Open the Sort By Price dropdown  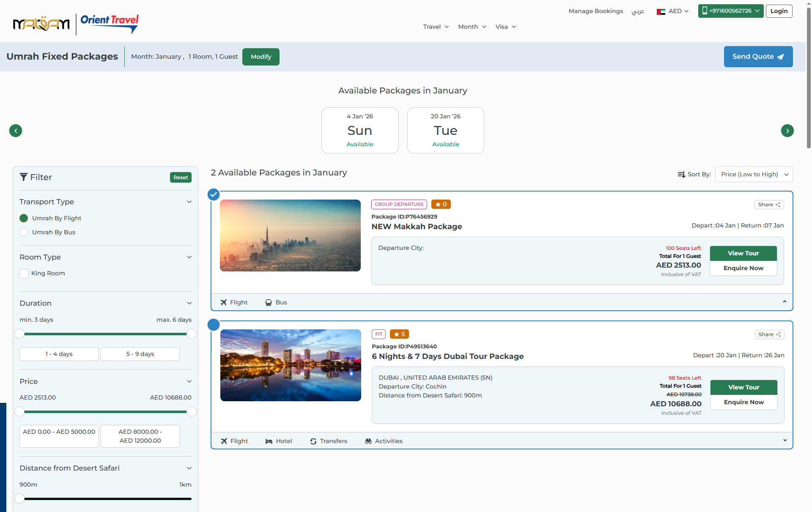(754, 174)
